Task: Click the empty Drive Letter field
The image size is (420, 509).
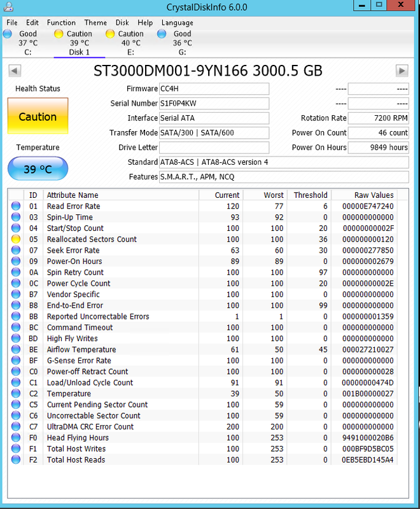Action: coord(214,147)
